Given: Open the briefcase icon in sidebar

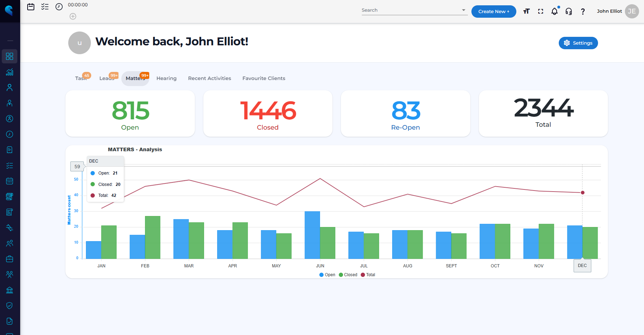Looking at the screenshot, I should (x=10, y=259).
